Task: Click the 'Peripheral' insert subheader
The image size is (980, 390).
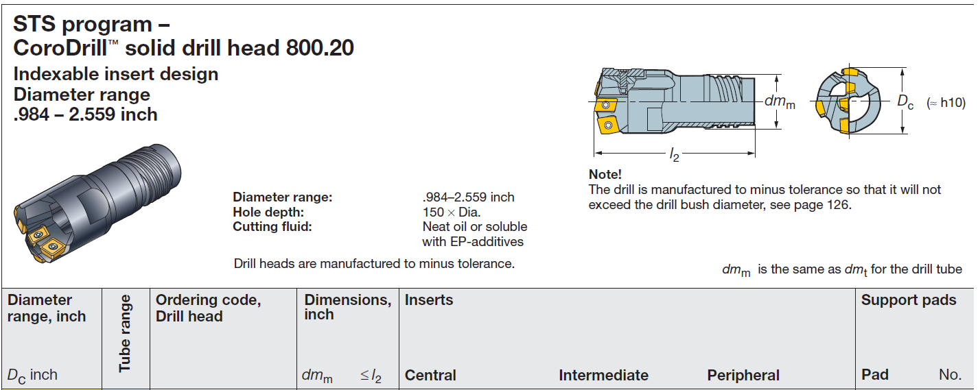Action: click(x=743, y=376)
